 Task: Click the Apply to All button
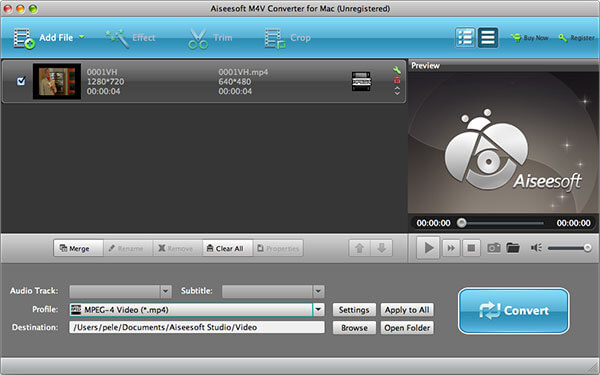[x=407, y=310]
